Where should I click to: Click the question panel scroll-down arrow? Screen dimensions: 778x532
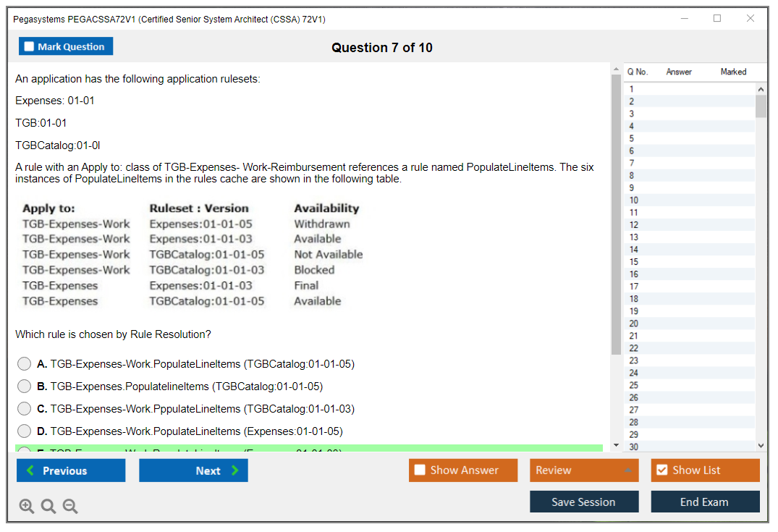(616, 445)
